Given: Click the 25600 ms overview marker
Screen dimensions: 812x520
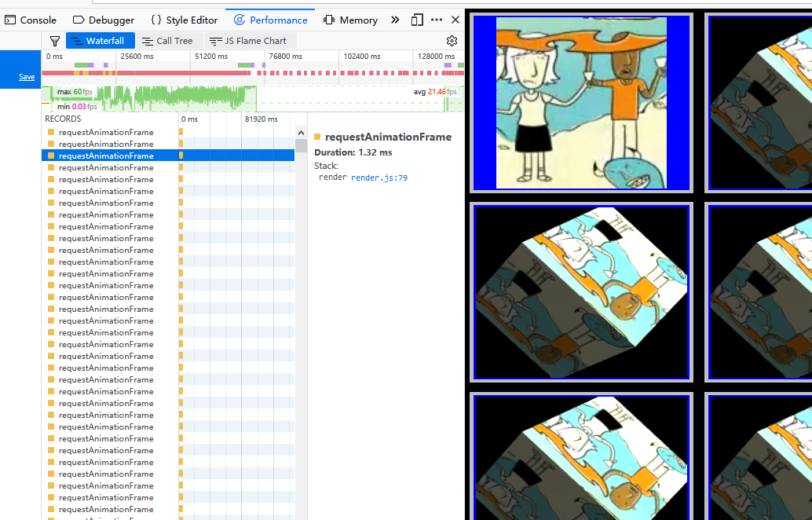Looking at the screenshot, I should coord(137,56).
